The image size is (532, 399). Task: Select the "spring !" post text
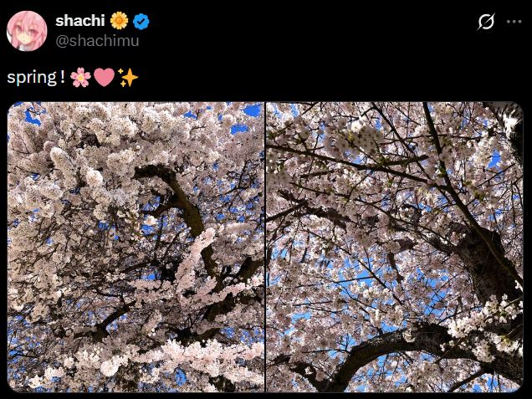pyautogui.click(x=36, y=78)
